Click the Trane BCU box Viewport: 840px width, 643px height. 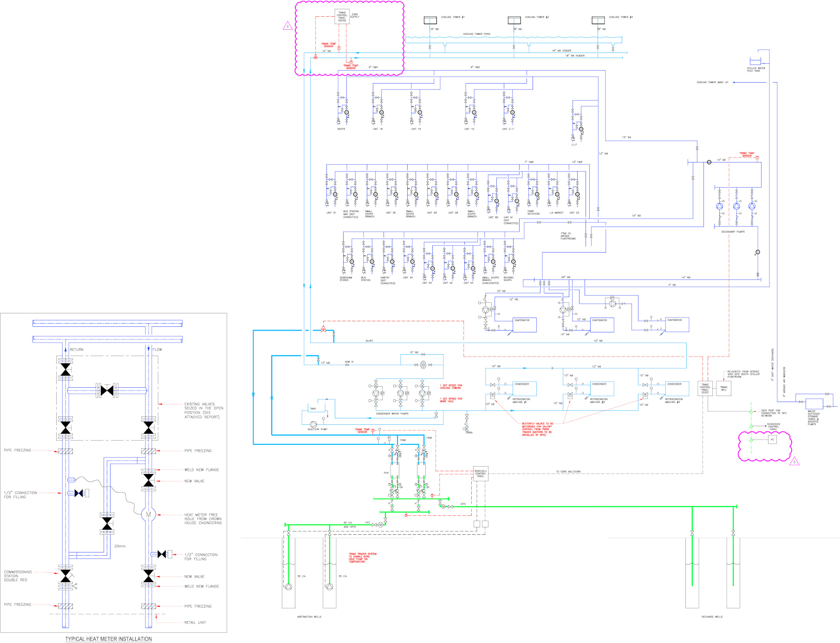pyautogui.click(x=724, y=388)
